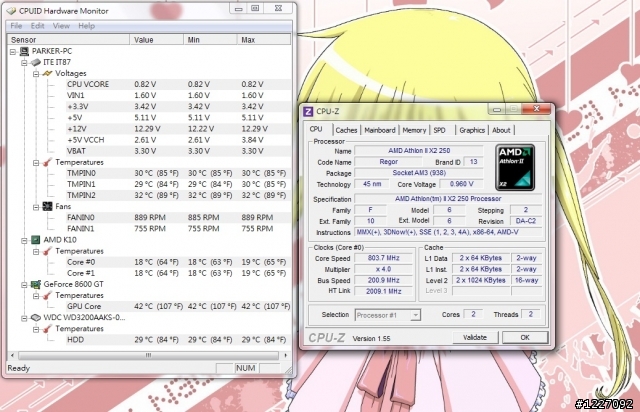The height and width of the screenshot is (412, 640).
Task: Open the Edit menu
Action: [x=37, y=26]
